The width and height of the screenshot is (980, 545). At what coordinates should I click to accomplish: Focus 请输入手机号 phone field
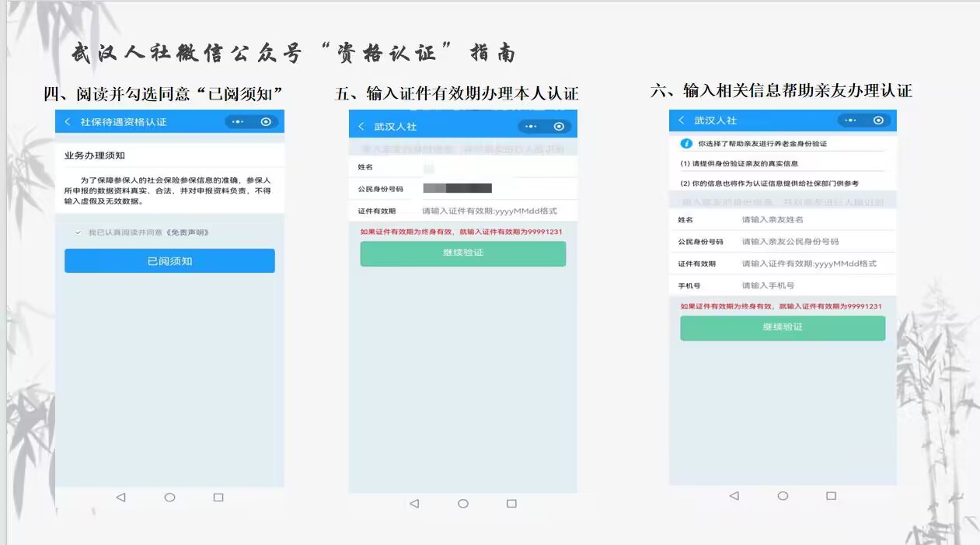click(x=783, y=285)
